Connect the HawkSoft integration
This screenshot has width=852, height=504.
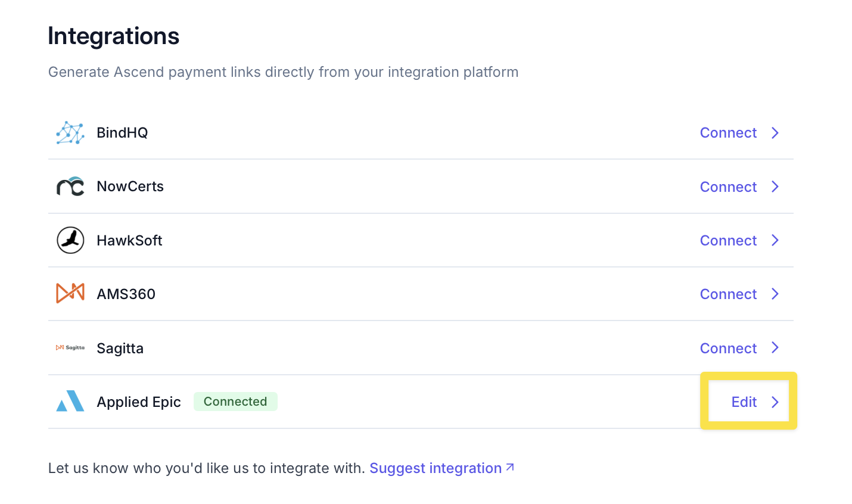tap(728, 240)
